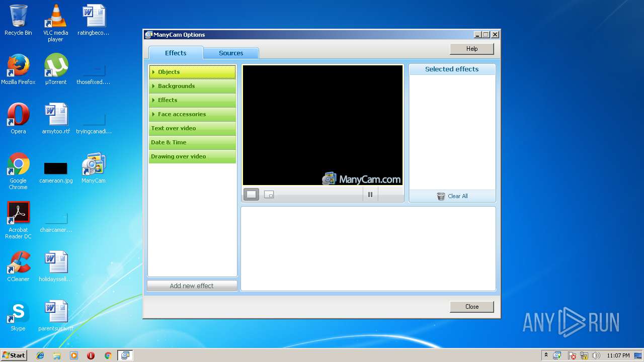The height and width of the screenshot is (362, 644).
Task: Switch to the Sources tab
Action: coord(231,53)
